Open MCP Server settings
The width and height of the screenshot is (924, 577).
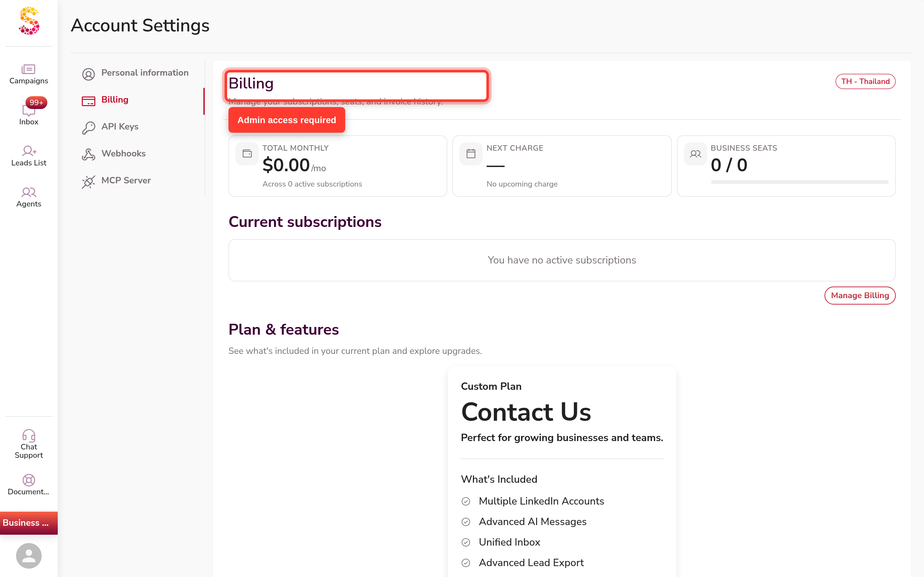pos(116,181)
